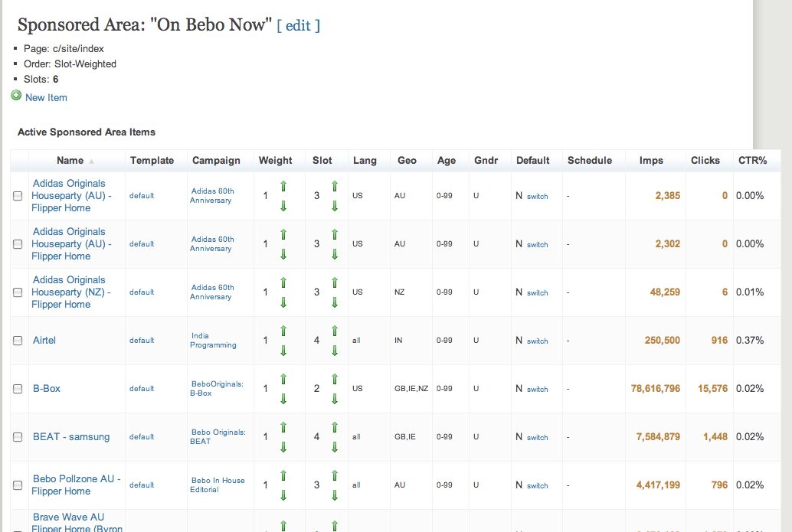Image resolution: width=792 pixels, height=532 pixels.
Task: Click the green plus New Item icon
Action: click(x=16, y=96)
